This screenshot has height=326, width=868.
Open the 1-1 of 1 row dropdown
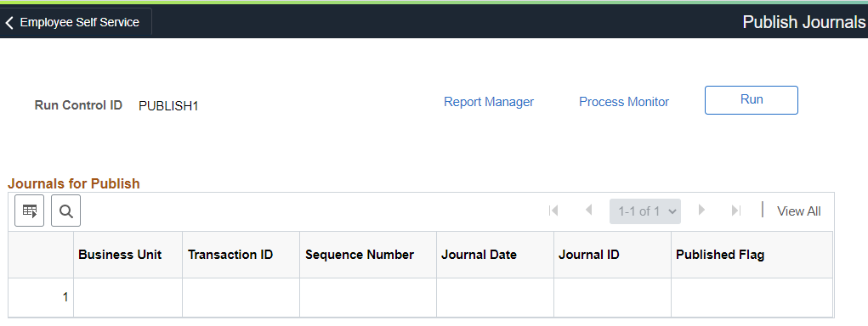tap(645, 211)
